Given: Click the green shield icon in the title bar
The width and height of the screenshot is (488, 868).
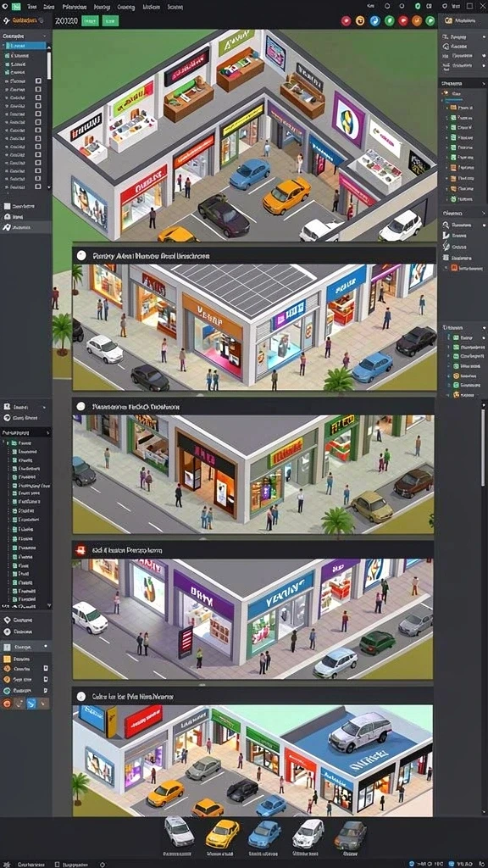Looking at the screenshot, I should (x=417, y=6).
